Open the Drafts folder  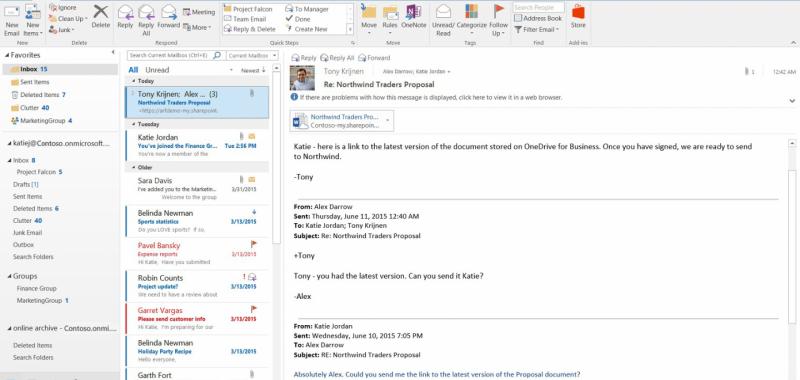(26, 184)
